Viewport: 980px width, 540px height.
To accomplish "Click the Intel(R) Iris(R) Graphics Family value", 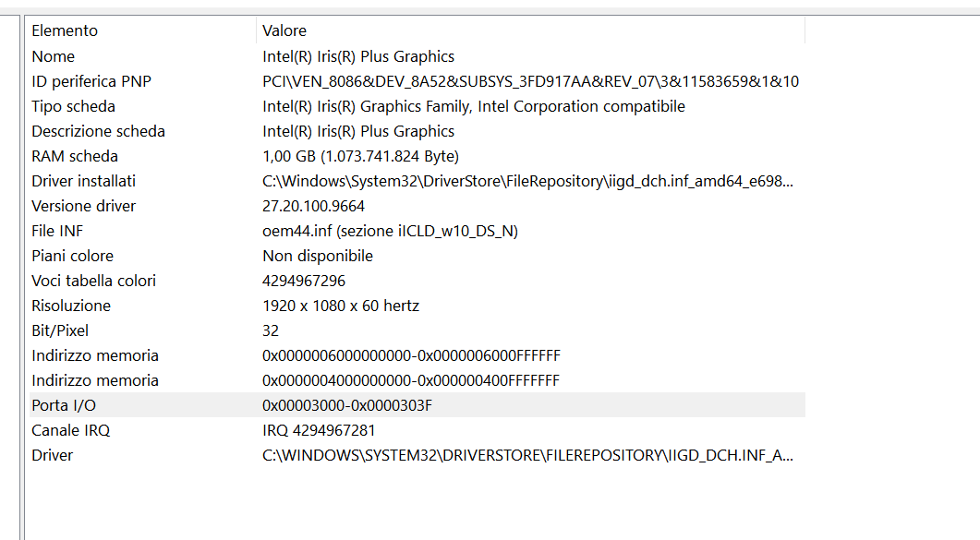I will click(474, 106).
